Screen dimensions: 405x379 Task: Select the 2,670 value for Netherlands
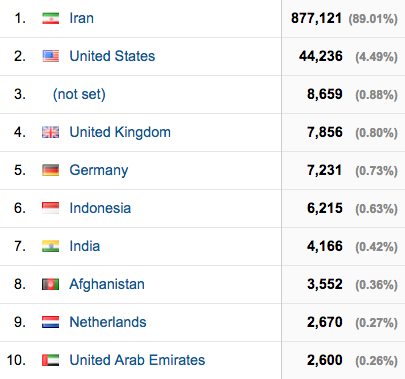(325, 322)
